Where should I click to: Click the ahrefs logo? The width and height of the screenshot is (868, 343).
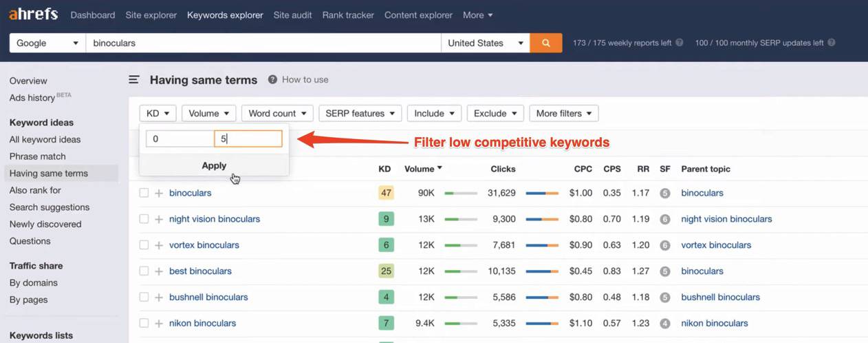(x=33, y=14)
